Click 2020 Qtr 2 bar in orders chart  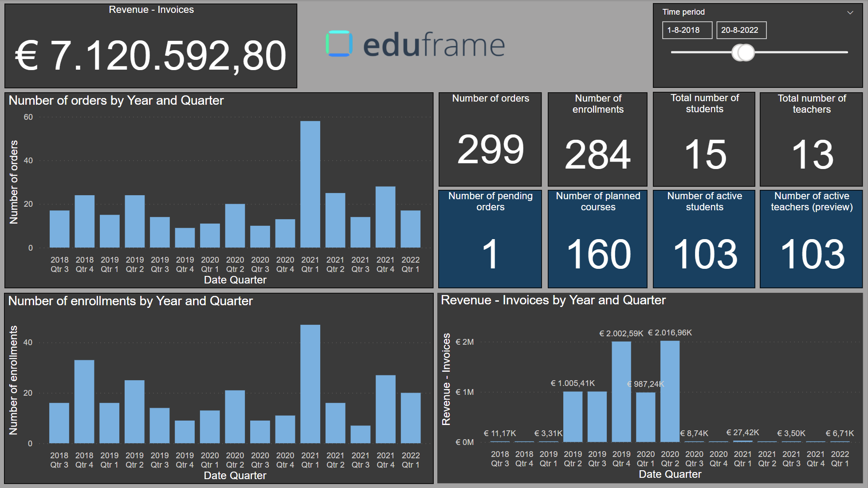pyautogui.click(x=235, y=226)
